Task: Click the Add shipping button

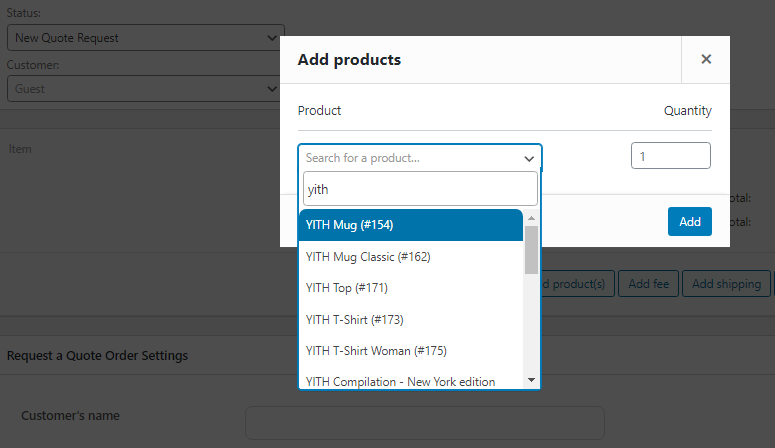Action: 726,284
